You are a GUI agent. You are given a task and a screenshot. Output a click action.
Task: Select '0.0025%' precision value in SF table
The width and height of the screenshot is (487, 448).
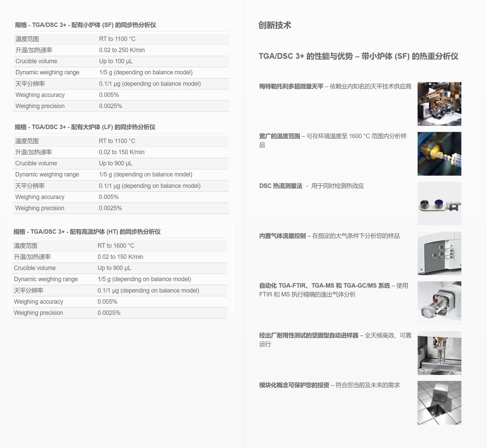[111, 106]
